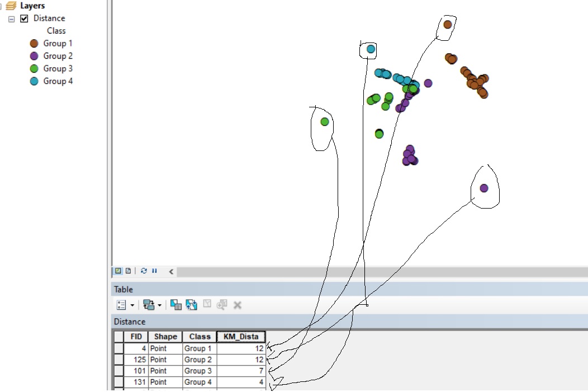588x392 pixels.
Task: Click the Group 2 label in the legend
Action: point(58,56)
